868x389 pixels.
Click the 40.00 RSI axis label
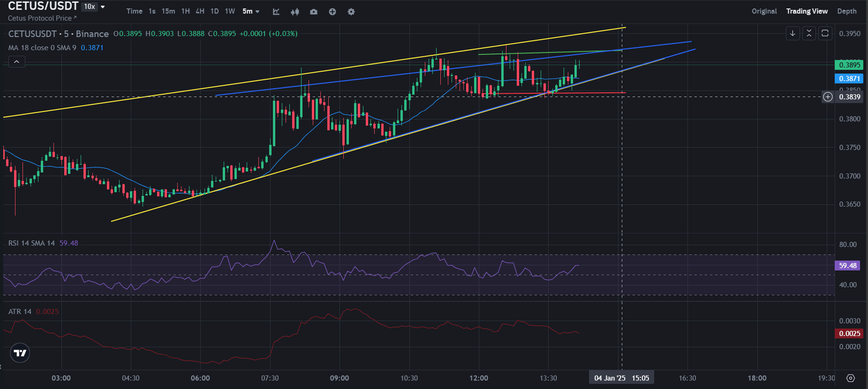click(848, 285)
